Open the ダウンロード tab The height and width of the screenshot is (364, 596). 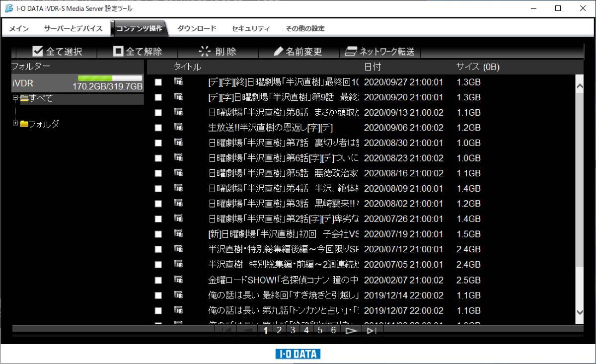197,28
